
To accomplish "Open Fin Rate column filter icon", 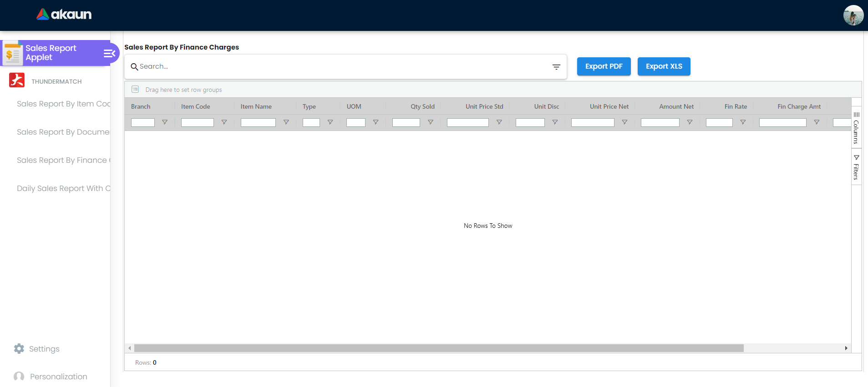I will click(743, 122).
